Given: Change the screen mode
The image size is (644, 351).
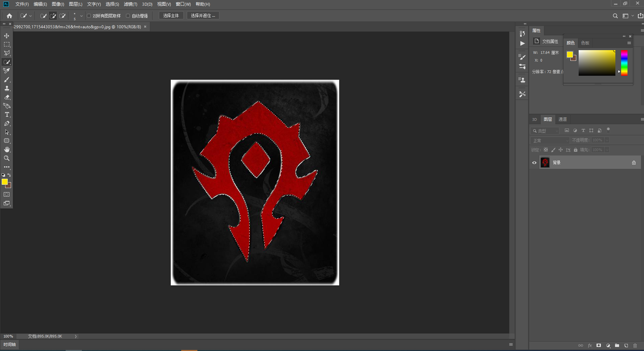Looking at the screenshot, I should click(6, 203).
